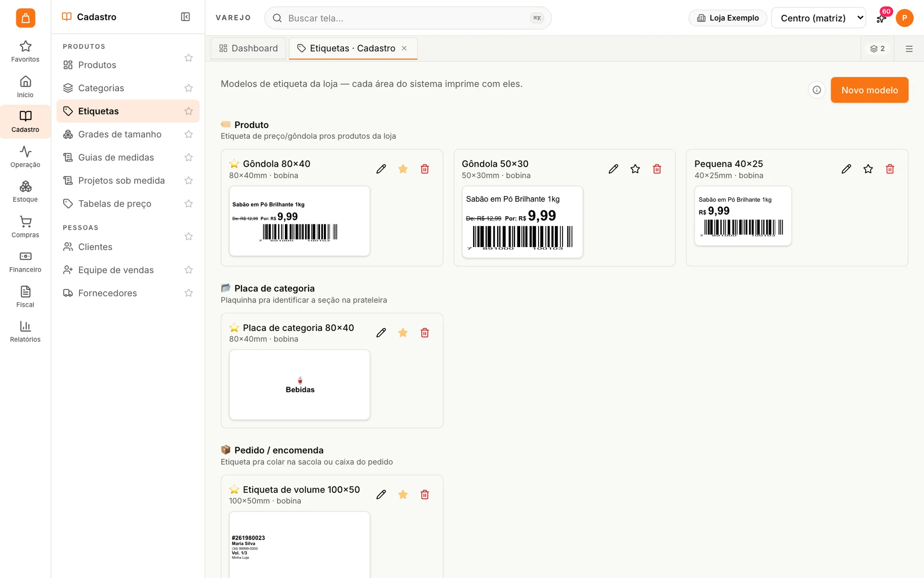This screenshot has width=924, height=578.
Task: Open the Relatórios chart icon
Action: click(26, 332)
